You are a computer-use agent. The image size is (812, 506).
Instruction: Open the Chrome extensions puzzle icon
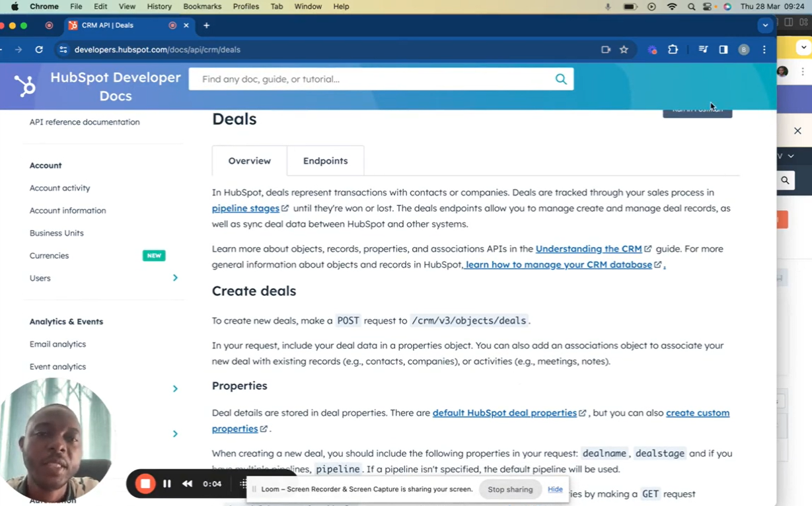[x=673, y=50]
